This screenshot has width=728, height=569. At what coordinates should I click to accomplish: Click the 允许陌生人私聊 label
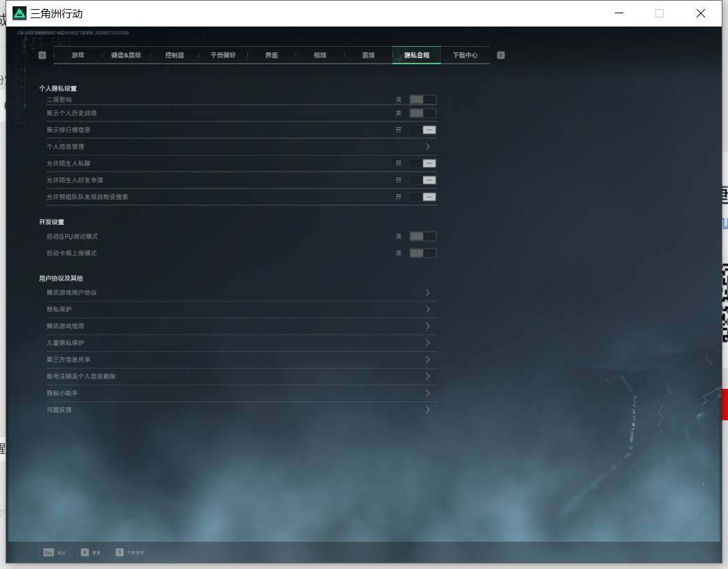click(68, 163)
